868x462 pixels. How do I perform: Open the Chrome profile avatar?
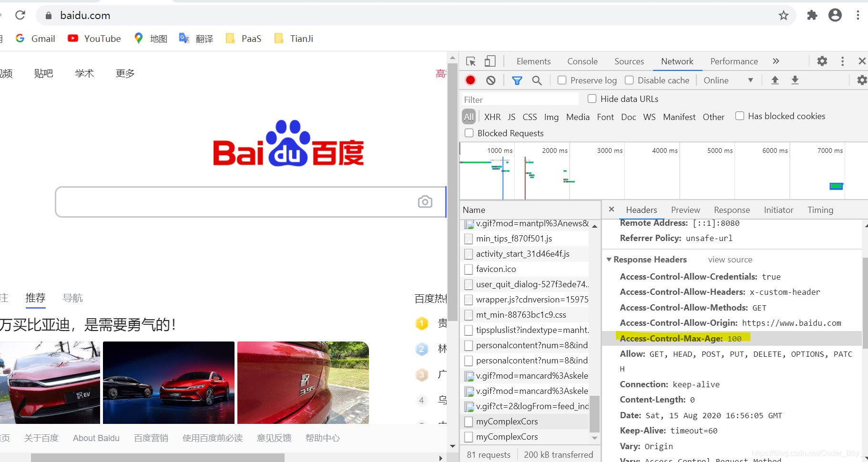click(x=835, y=15)
